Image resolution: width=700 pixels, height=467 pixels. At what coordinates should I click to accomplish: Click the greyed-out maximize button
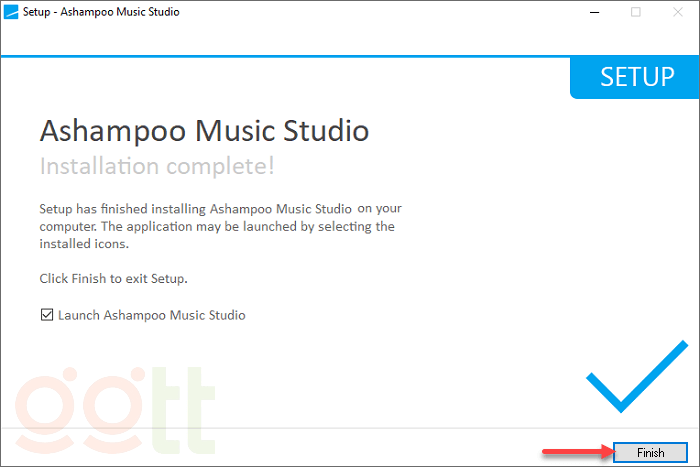[x=636, y=13]
